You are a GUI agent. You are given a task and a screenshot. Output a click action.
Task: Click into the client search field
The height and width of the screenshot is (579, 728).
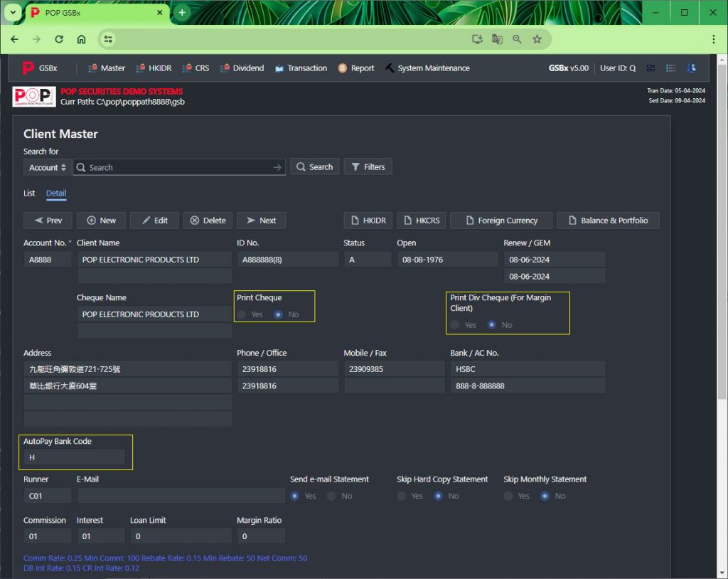coord(178,167)
